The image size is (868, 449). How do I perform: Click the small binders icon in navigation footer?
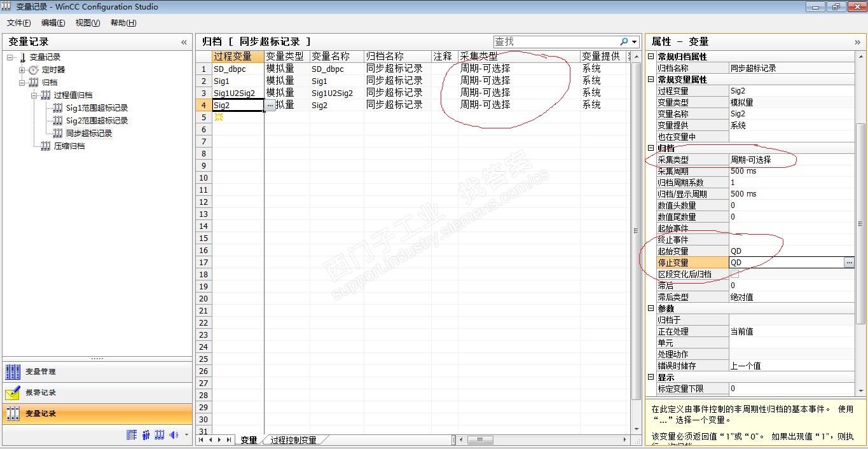pyautogui.click(x=160, y=435)
